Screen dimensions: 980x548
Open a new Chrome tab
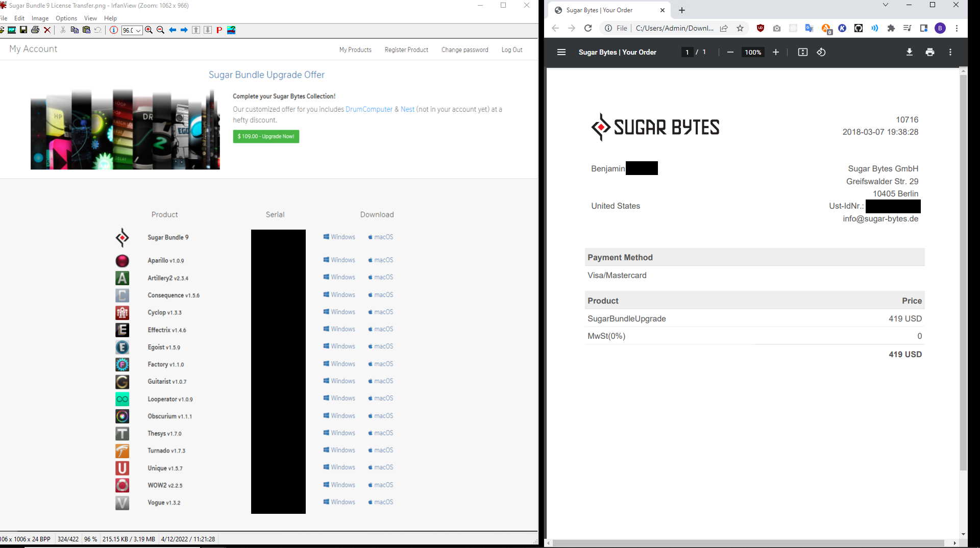(x=682, y=10)
